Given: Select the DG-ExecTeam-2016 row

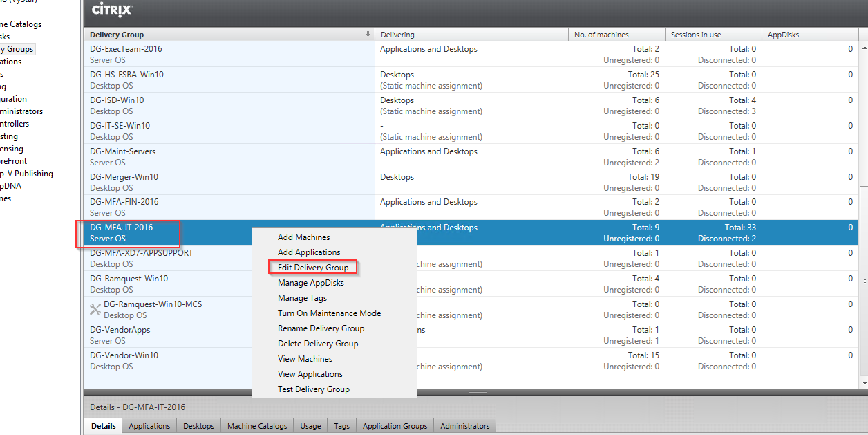Looking at the screenshot, I should 471,55.
